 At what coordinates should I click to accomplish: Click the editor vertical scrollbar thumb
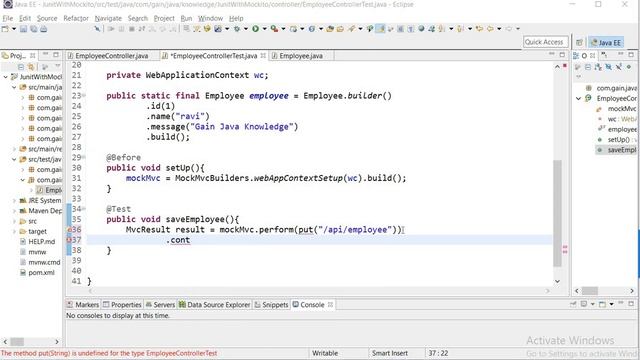tap(557, 213)
